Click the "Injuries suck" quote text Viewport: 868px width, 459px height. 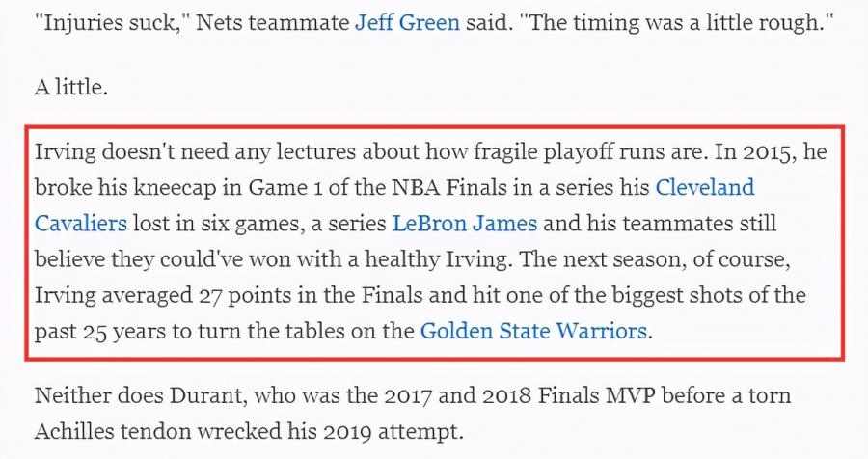click(107, 22)
